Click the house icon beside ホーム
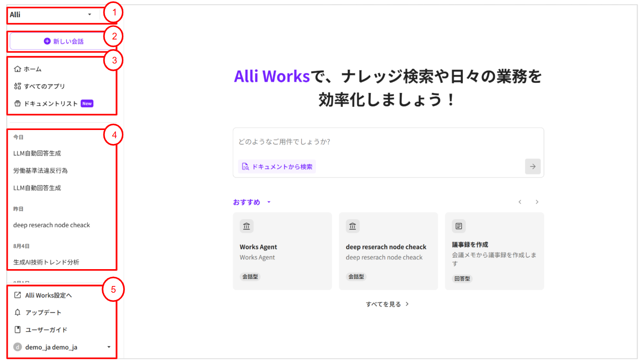 pyautogui.click(x=18, y=69)
